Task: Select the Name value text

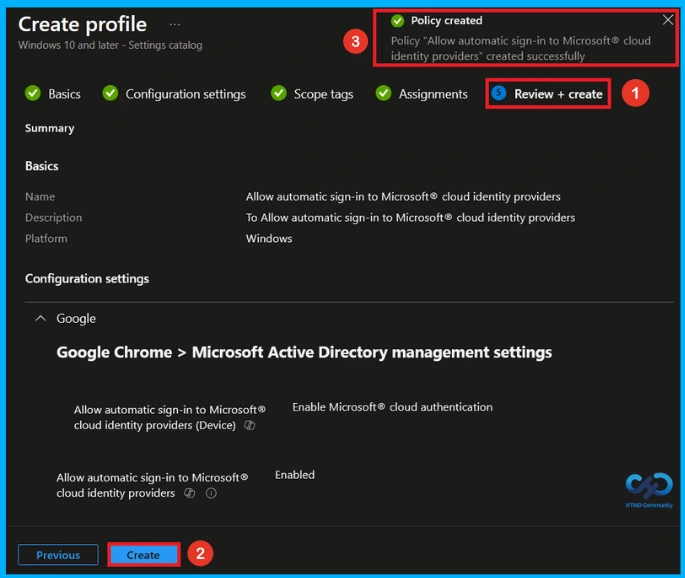Action: tap(403, 197)
